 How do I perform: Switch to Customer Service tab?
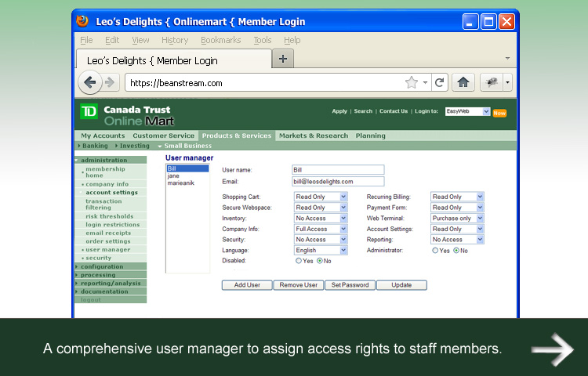[x=164, y=136]
